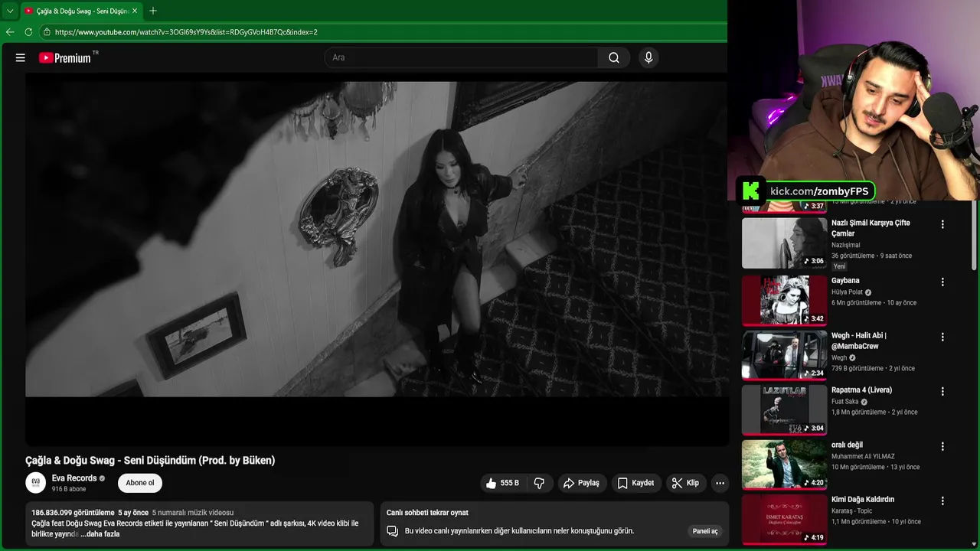Open Gaybana video thumbnail
Screen dimensions: 980x551
(x=784, y=300)
